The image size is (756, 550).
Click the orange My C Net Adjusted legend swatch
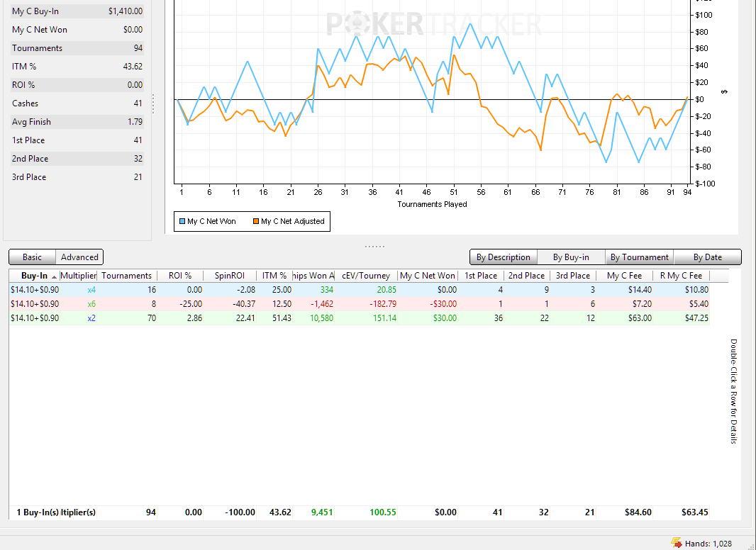coord(256,222)
